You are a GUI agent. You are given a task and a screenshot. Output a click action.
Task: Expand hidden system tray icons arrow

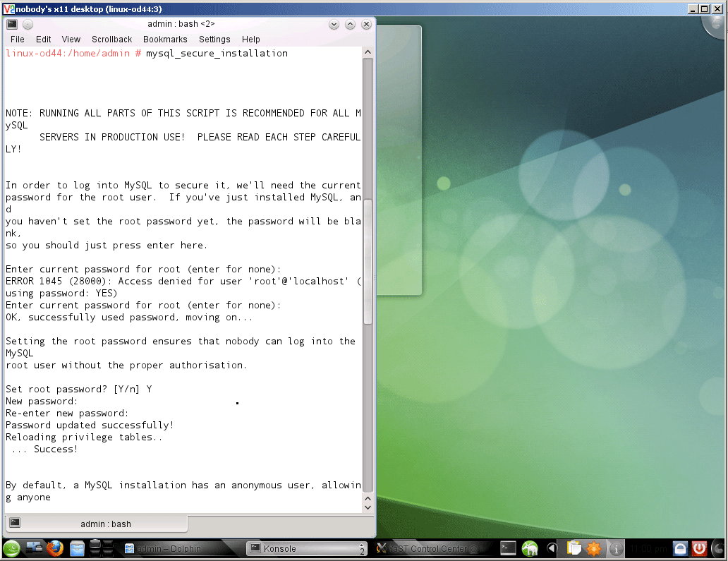tap(552, 548)
